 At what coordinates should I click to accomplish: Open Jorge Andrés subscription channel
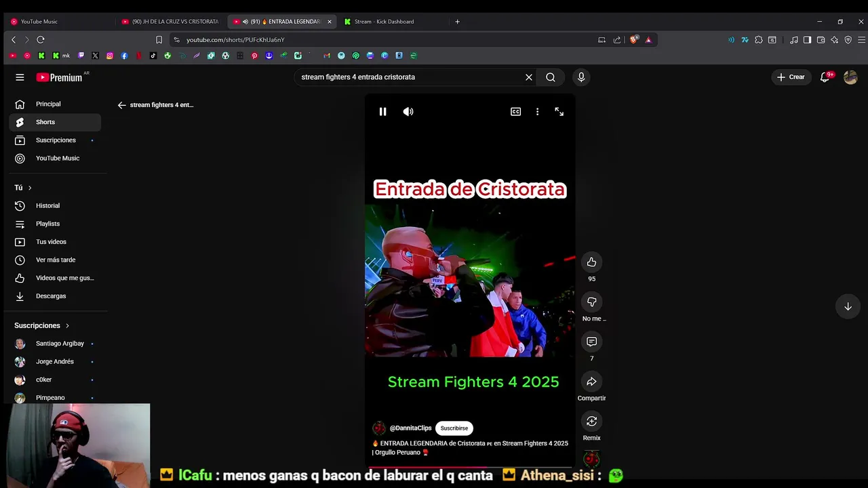[x=55, y=362]
